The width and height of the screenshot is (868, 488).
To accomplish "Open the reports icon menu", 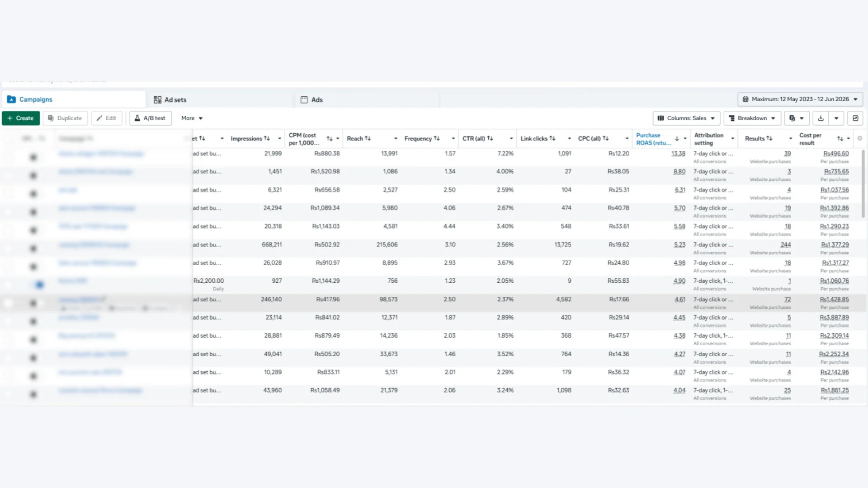I will [797, 118].
